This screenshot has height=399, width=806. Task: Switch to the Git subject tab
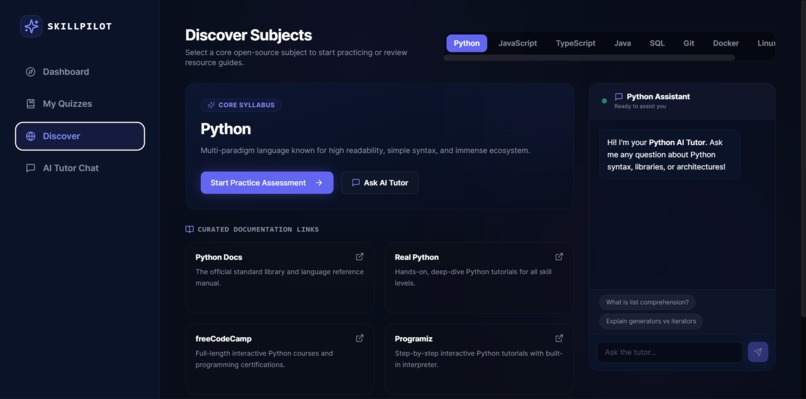pos(689,43)
